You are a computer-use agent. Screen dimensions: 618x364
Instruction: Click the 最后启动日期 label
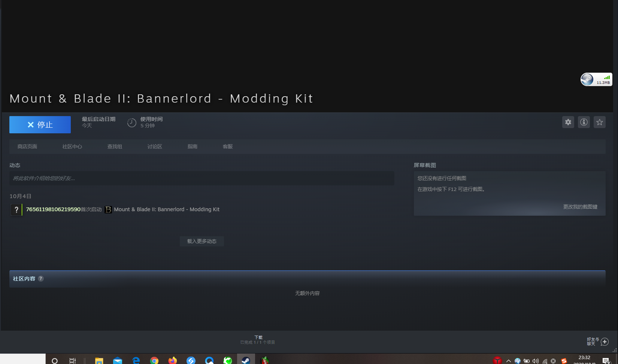pyautogui.click(x=99, y=119)
